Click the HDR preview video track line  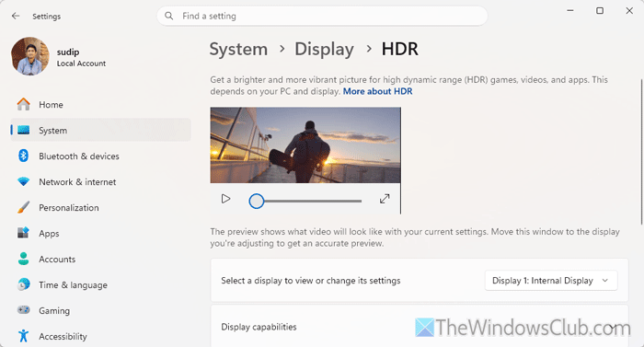313,201
